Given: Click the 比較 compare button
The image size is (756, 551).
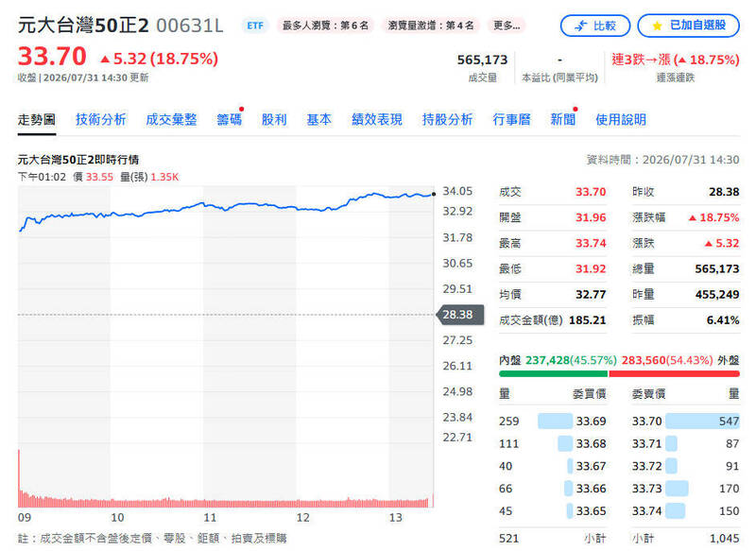Looking at the screenshot, I should coord(595,26).
